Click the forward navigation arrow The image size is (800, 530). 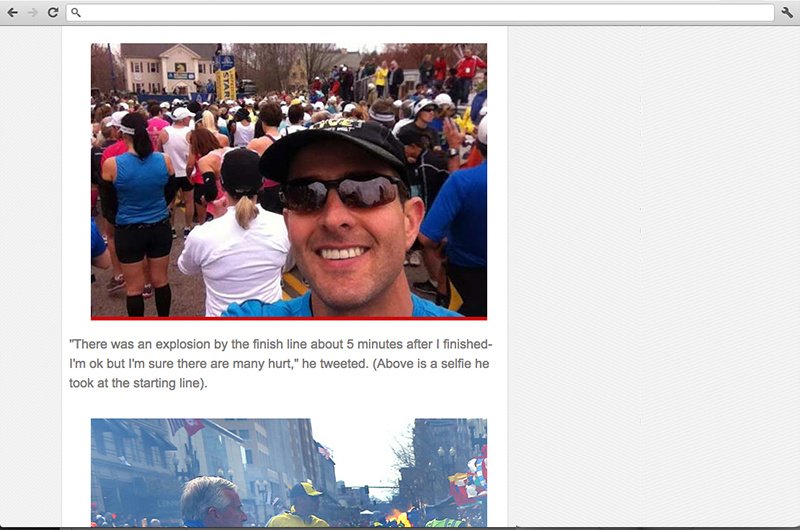click(x=33, y=12)
